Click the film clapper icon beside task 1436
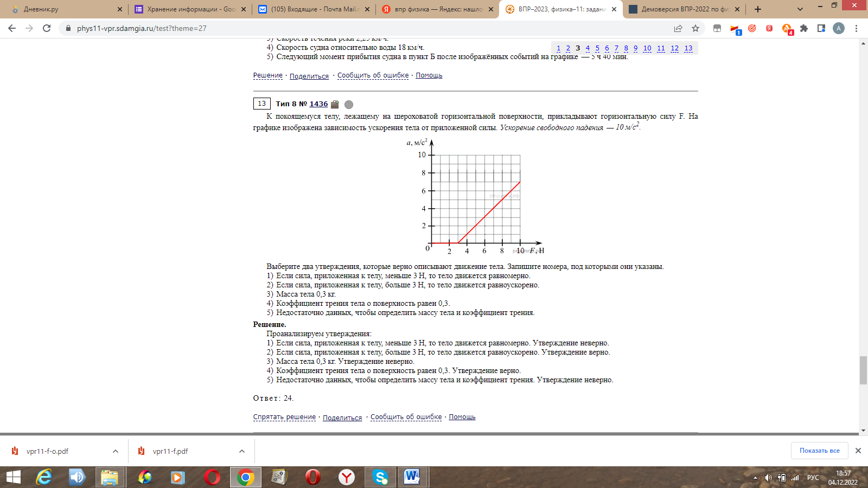This screenshot has width=868, height=488. pos(335,104)
